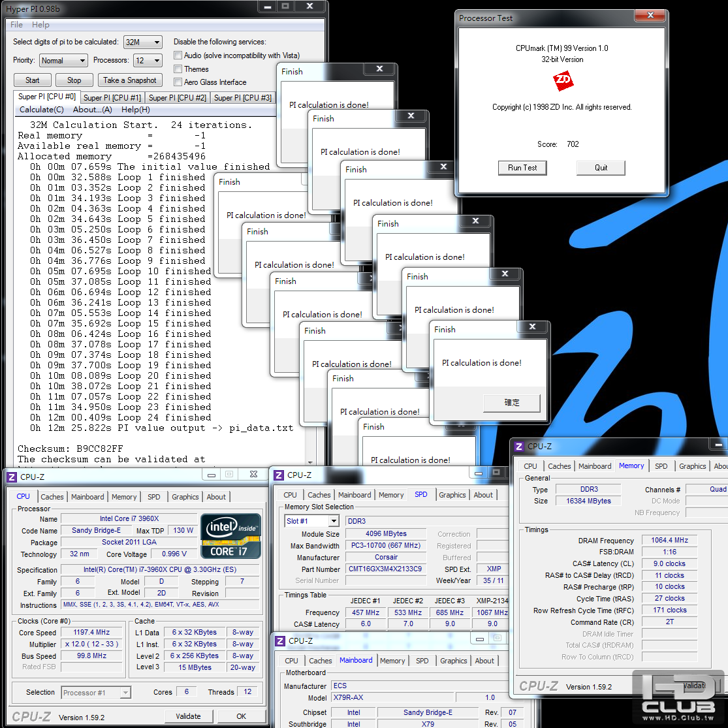Click the DRAM Frequency value 1064.4 MHz
Viewport: 728px width, 728px height.
click(669, 541)
